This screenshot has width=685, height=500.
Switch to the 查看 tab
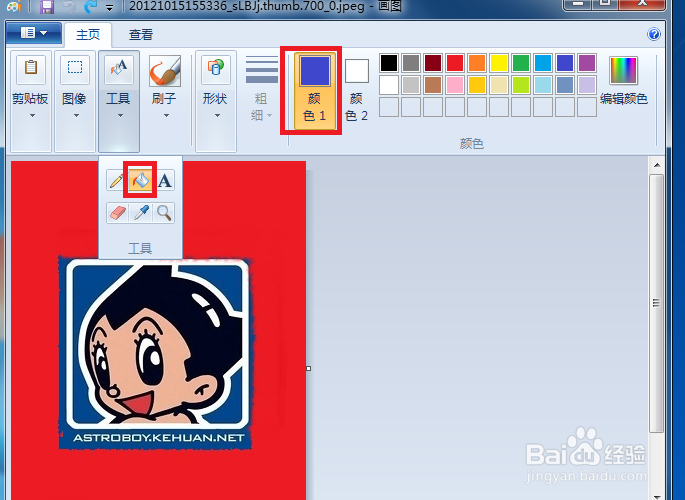click(x=141, y=34)
